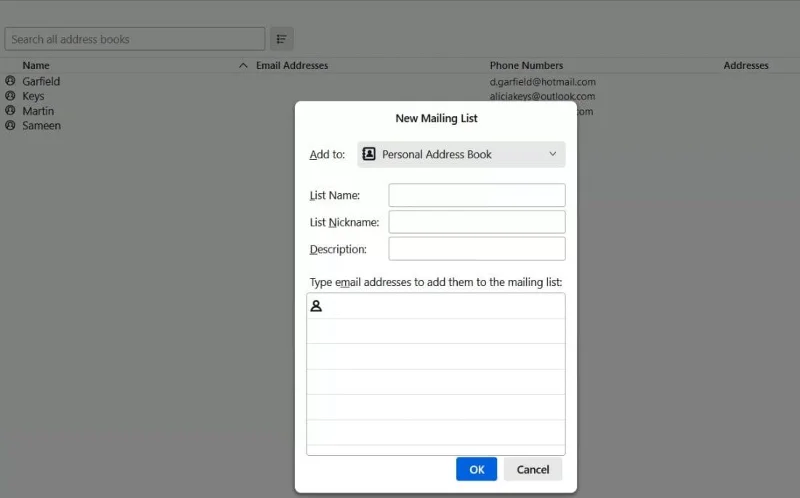Click the Type email addresses instruction text
Viewport: 800px width, 498px height.
tap(436, 282)
